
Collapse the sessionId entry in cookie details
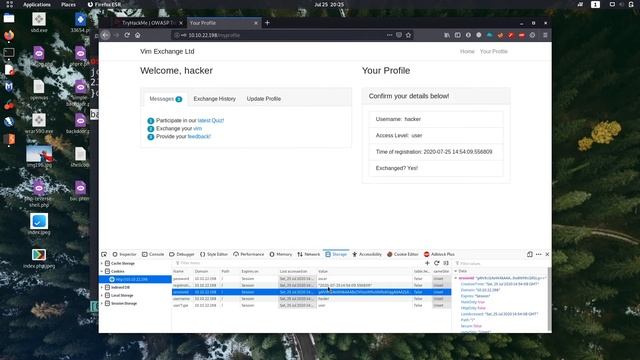[456, 278]
